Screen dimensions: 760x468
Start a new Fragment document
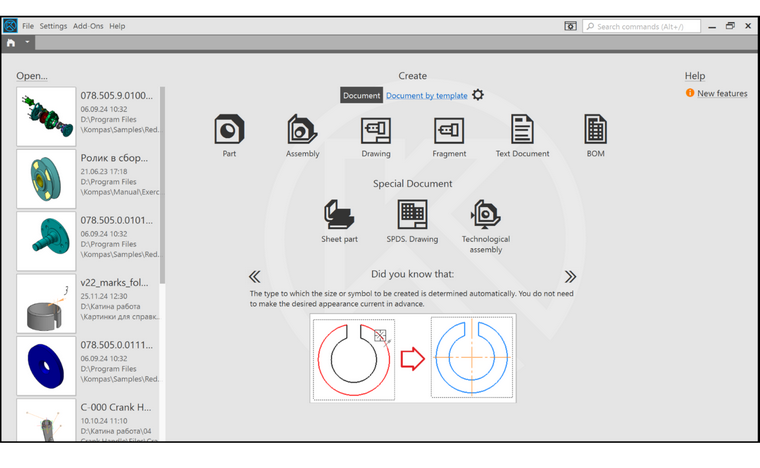click(x=449, y=130)
